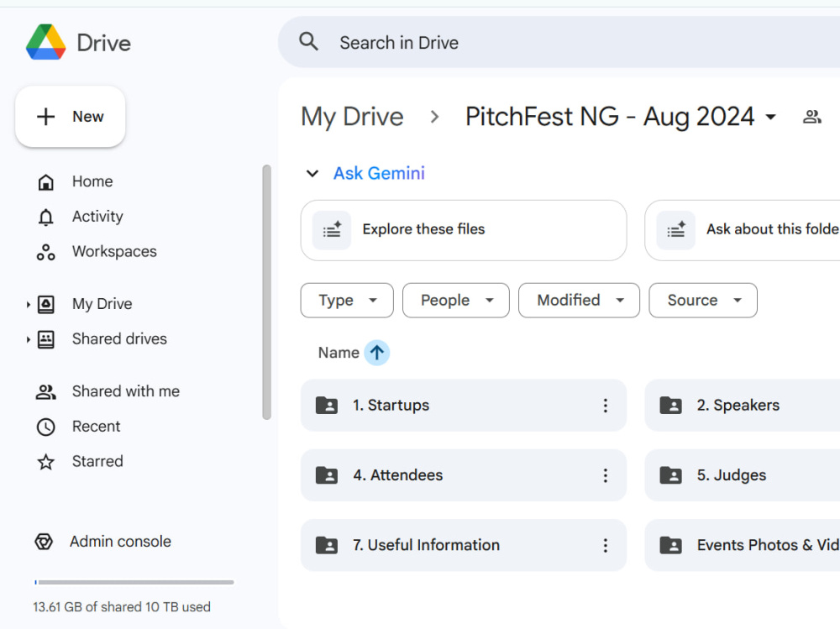The image size is (840, 629).
Task: Click the shared folder people icon in header
Action: pos(812,117)
